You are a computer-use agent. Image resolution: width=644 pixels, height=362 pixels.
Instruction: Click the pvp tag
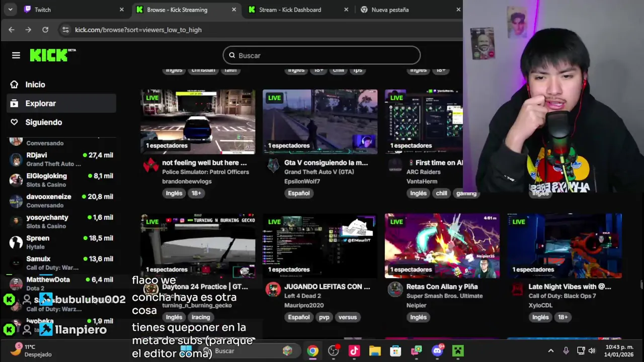pos(324,317)
